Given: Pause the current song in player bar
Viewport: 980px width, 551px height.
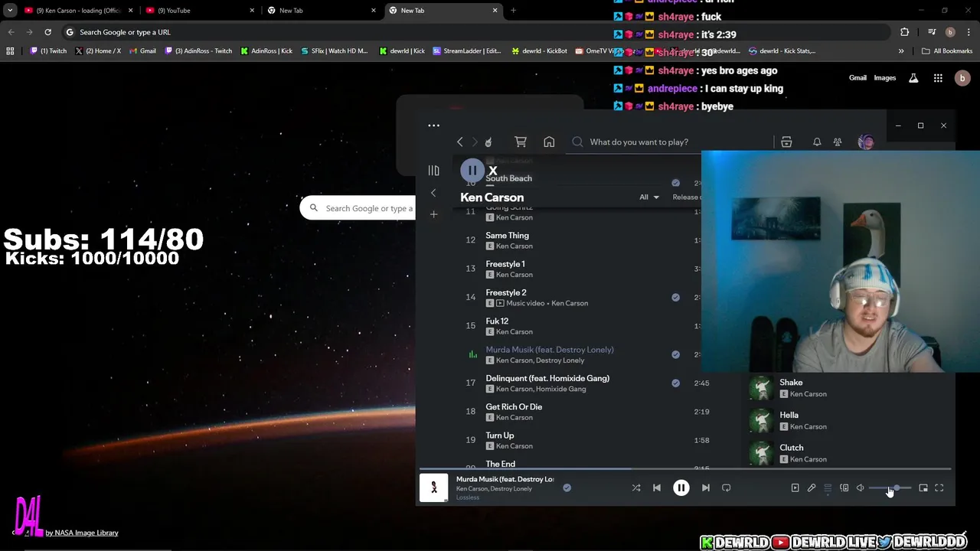Looking at the screenshot, I should click(681, 487).
